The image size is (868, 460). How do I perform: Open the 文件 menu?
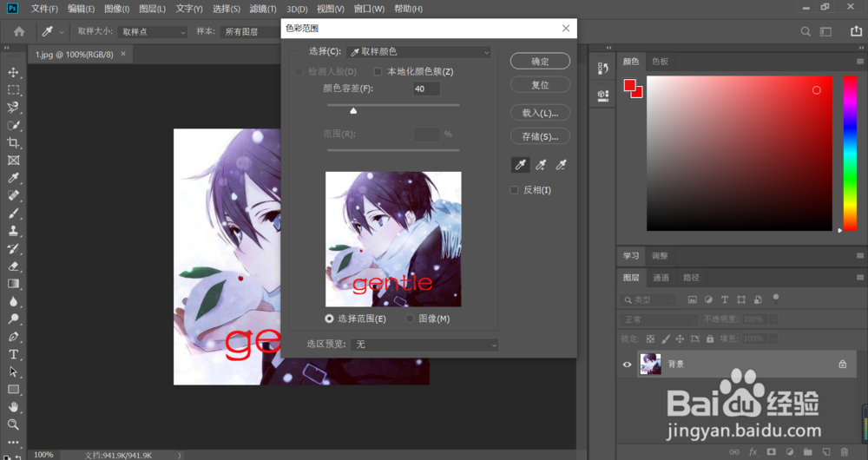pos(43,9)
